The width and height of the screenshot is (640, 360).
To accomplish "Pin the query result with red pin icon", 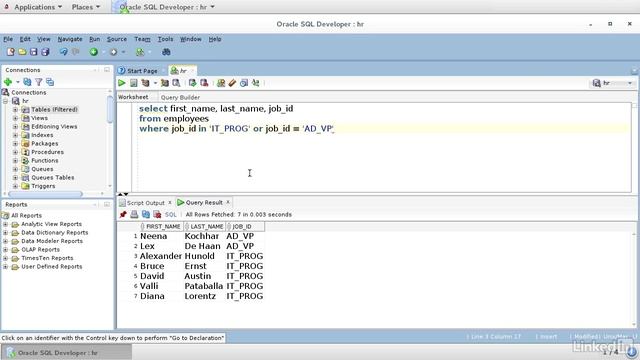I will (x=123, y=214).
